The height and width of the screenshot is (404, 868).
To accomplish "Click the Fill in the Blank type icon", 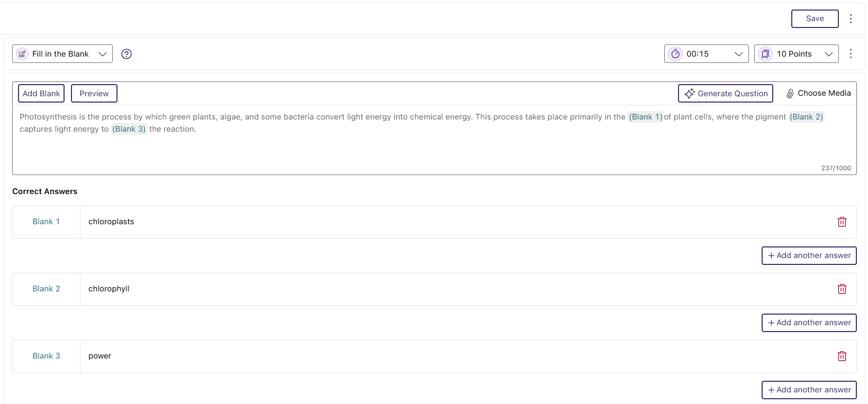I will pyautogui.click(x=22, y=54).
